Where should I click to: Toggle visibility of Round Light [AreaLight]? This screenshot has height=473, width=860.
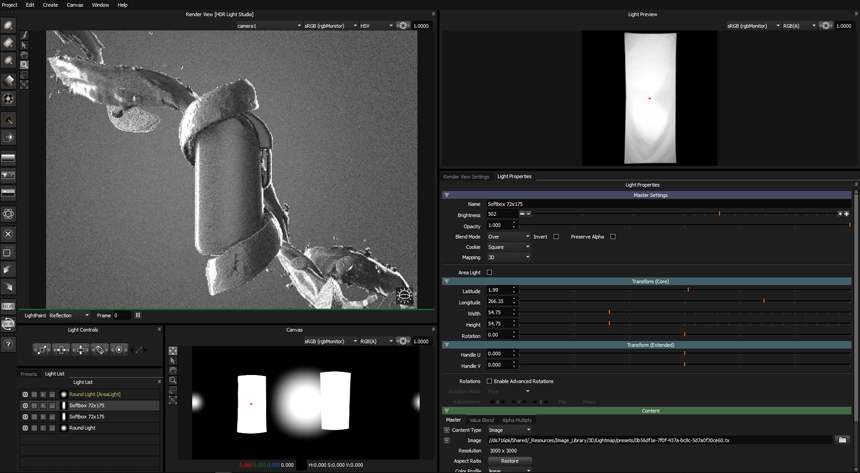25,395
